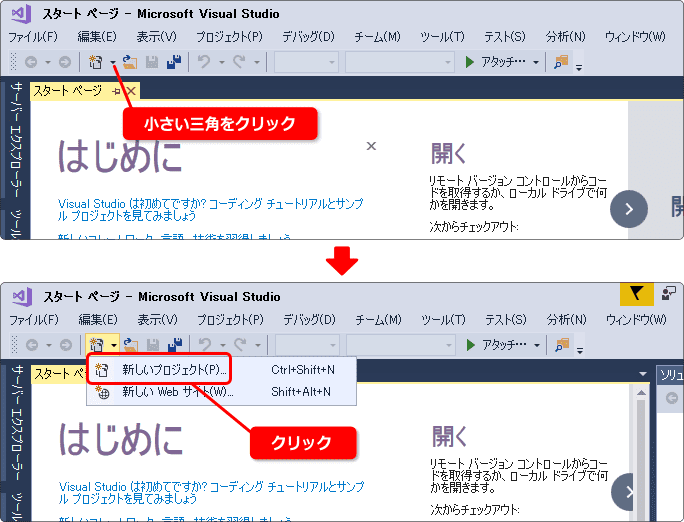The width and height of the screenshot is (684, 522).
Task: Open the solution configuration combo box, upper window
Action: point(306,62)
